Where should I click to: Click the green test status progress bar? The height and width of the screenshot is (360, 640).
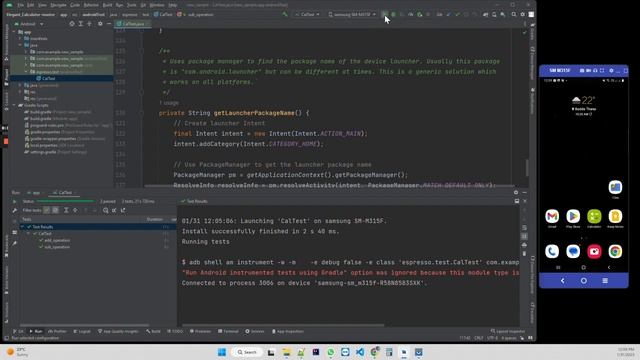(65, 201)
